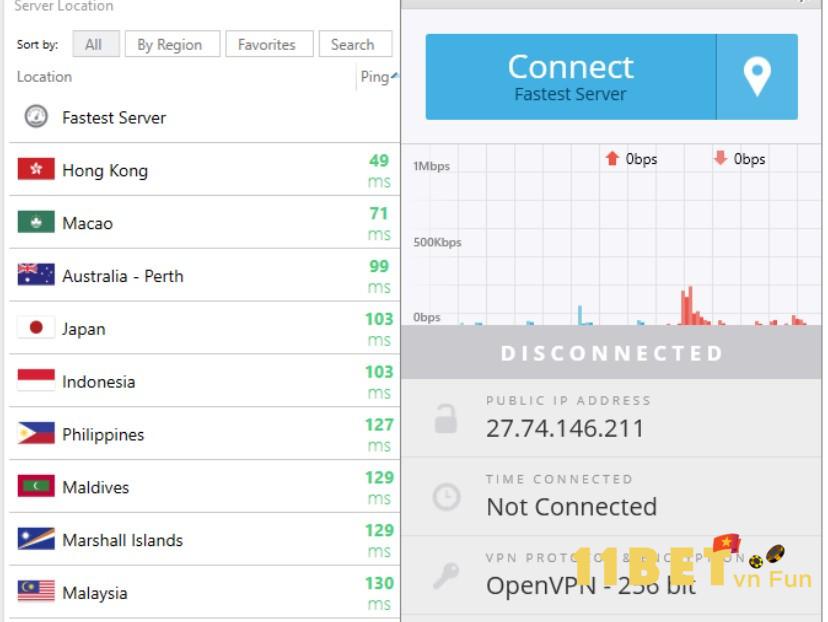
Task: Select the All sort tab
Action: tap(96, 44)
